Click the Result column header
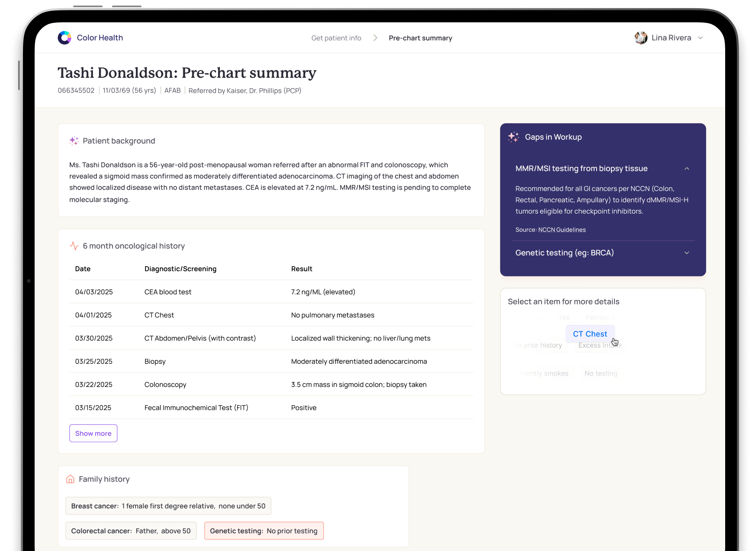Viewport: 756px width, 551px height. (x=302, y=269)
